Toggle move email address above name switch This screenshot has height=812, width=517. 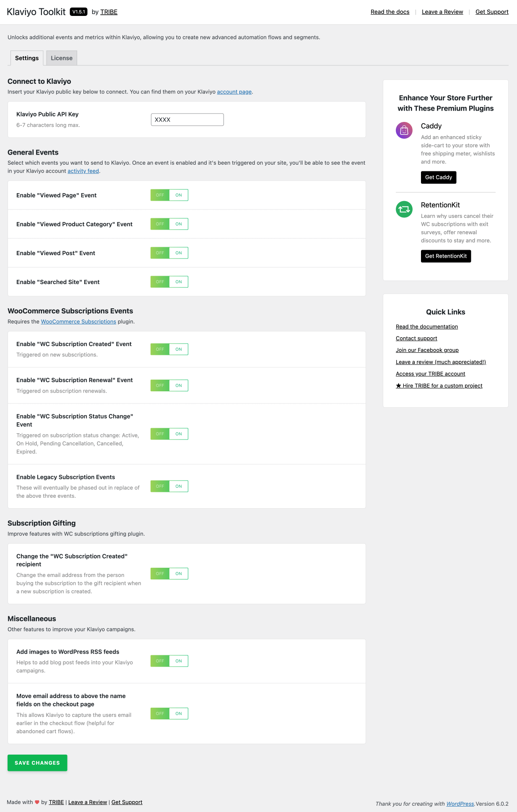pos(169,714)
